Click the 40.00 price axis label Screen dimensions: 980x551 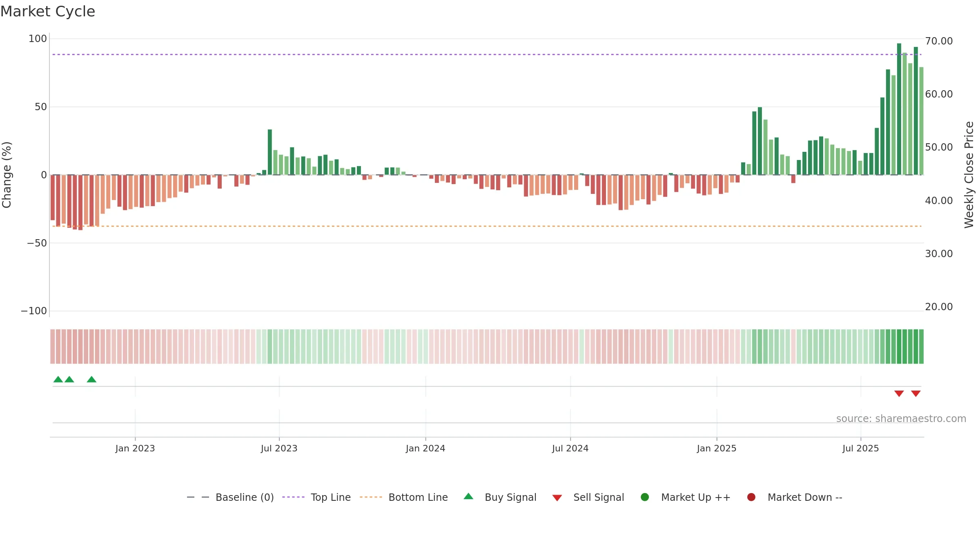click(939, 201)
